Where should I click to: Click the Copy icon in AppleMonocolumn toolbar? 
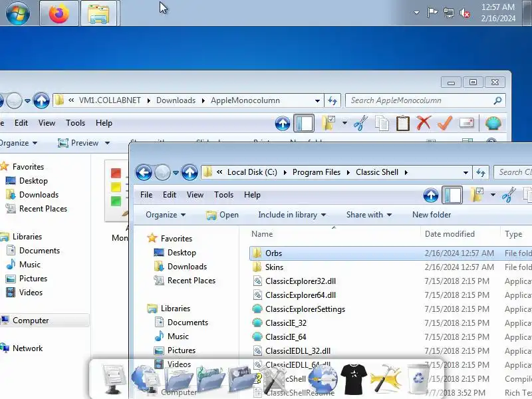click(382, 123)
